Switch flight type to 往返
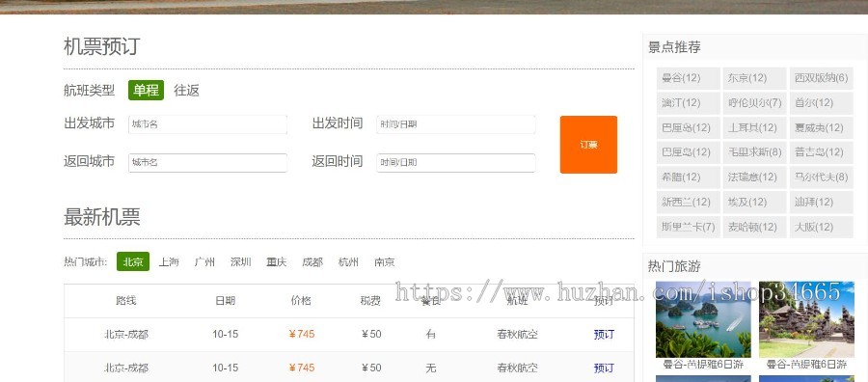This screenshot has width=868, height=382. tap(186, 91)
